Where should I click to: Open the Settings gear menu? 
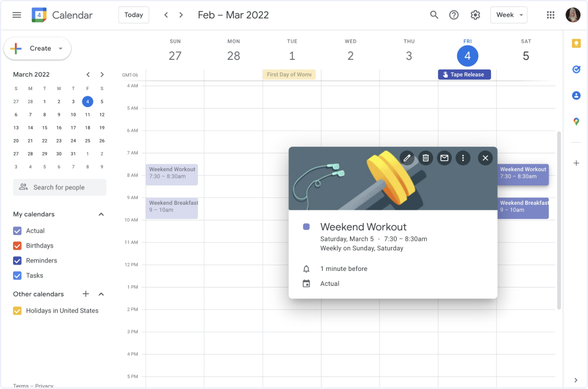point(475,15)
